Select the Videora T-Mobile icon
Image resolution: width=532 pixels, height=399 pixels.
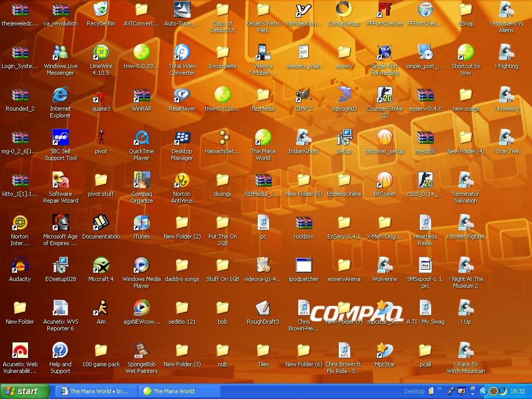click(x=263, y=52)
